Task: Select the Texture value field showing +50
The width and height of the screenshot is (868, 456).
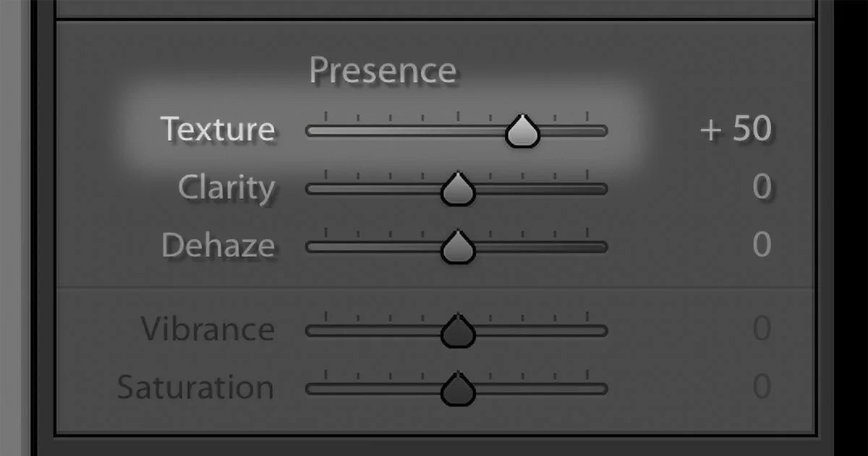Action: coord(735,130)
